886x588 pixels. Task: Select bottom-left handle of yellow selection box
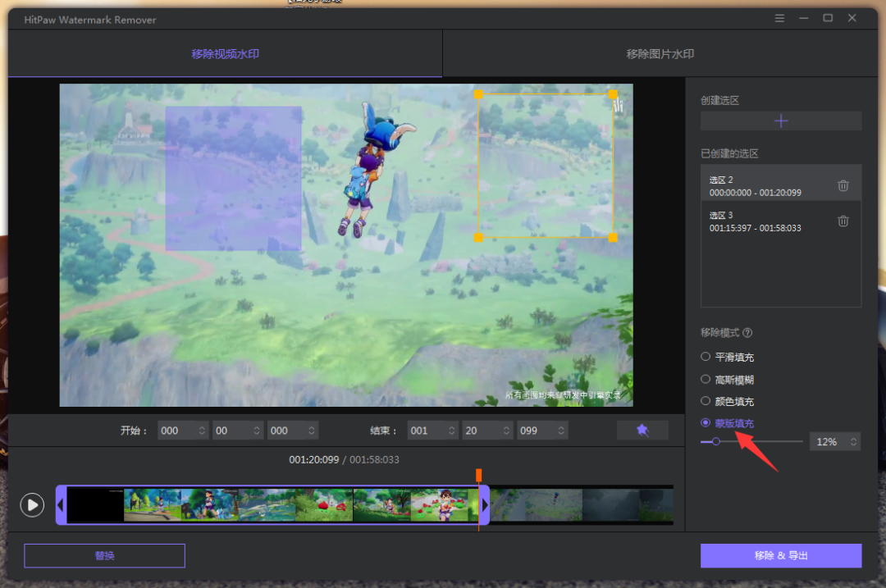click(478, 238)
